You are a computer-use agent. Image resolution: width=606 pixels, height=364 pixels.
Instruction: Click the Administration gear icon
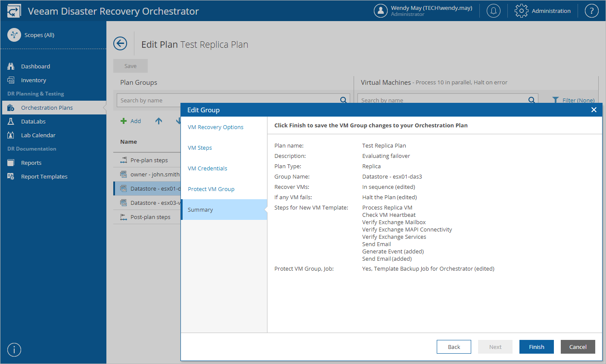[x=521, y=11]
